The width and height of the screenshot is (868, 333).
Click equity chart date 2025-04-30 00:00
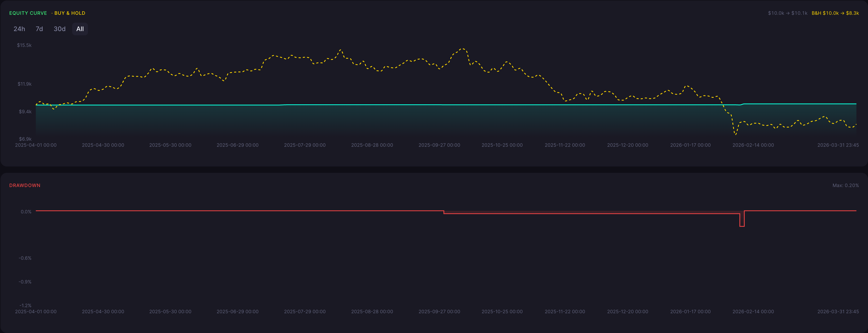[x=103, y=145]
